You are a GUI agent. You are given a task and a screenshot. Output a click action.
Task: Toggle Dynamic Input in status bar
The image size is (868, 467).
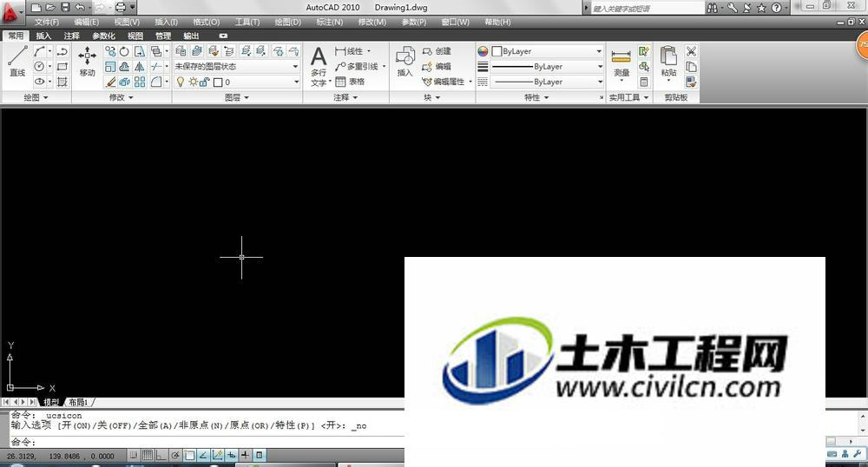click(231, 456)
